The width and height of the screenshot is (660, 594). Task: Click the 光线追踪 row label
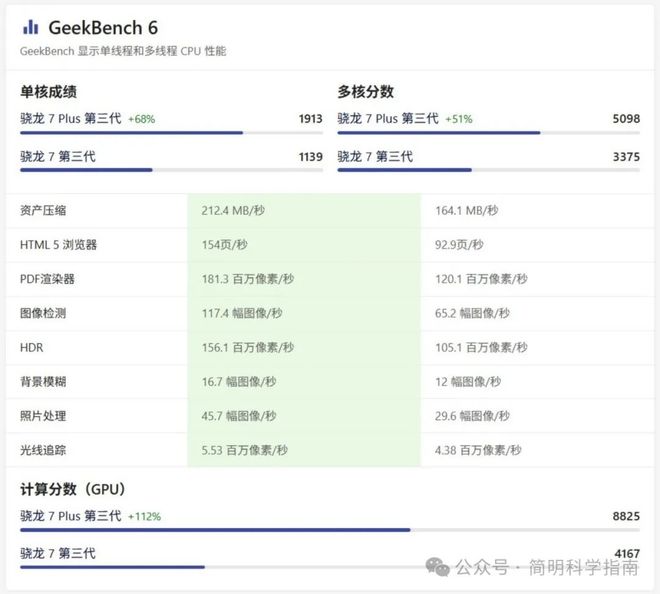point(43,450)
